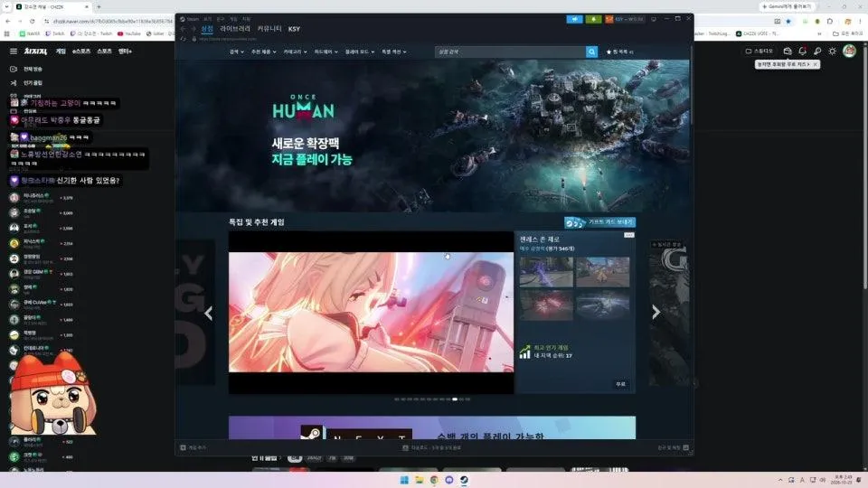Screen dimensions: 868x488
Task: Go back with the Steam navigation arrow
Action: [184, 29]
